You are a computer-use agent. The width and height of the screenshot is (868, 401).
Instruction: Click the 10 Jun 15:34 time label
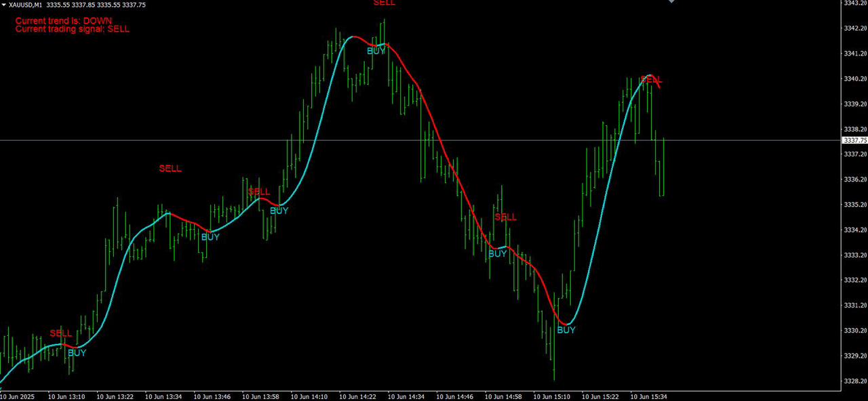[648, 396]
